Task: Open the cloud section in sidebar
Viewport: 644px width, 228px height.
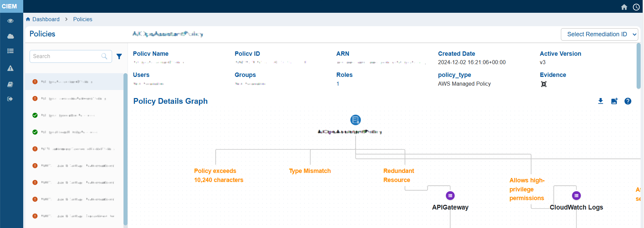Action: tap(10, 36)
